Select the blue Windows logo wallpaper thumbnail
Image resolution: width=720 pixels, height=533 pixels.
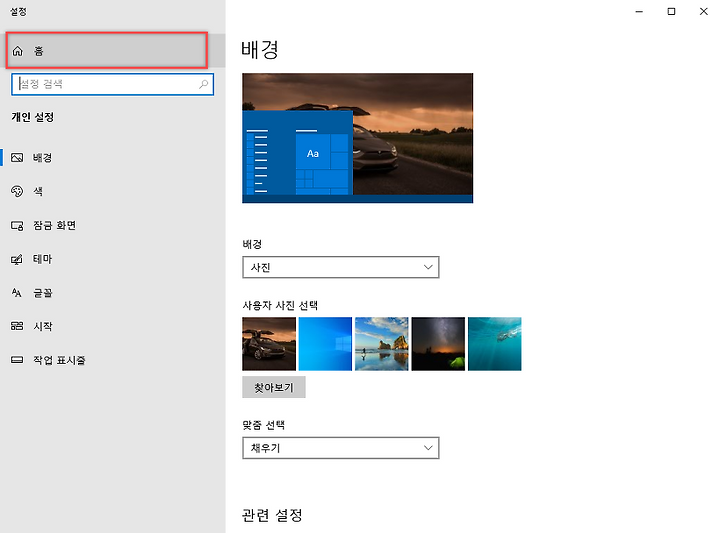click(326, 344)
